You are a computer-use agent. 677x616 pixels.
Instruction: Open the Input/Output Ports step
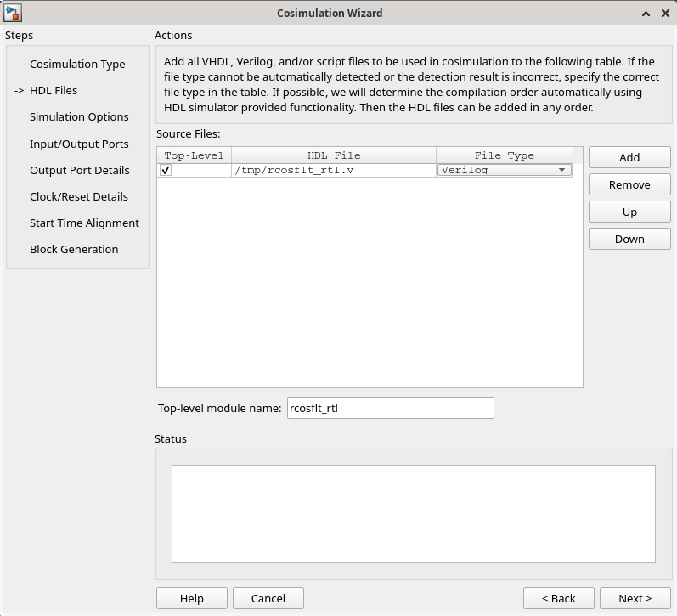pyautogui.click(x=79, y=144)
